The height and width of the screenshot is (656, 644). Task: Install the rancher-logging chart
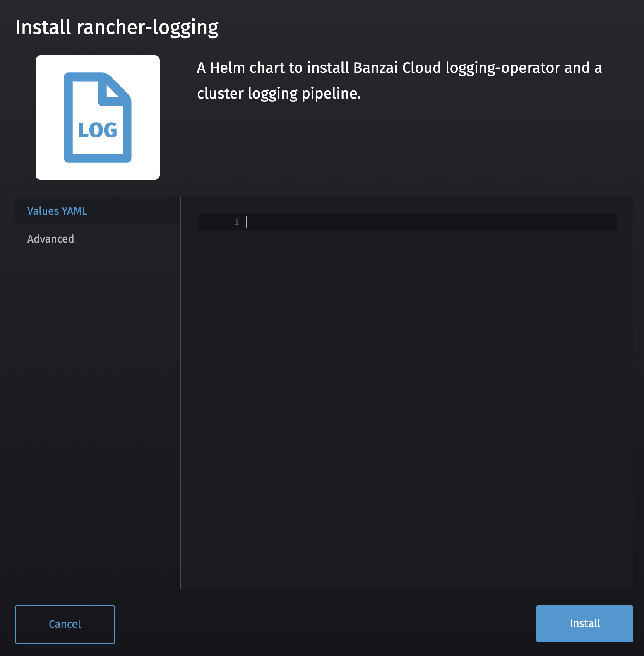585,624
